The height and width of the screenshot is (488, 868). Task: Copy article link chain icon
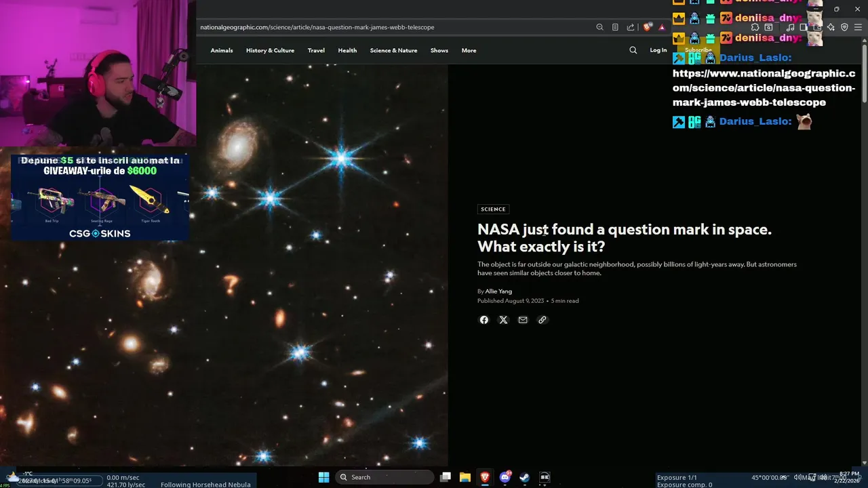pos(542,320)
